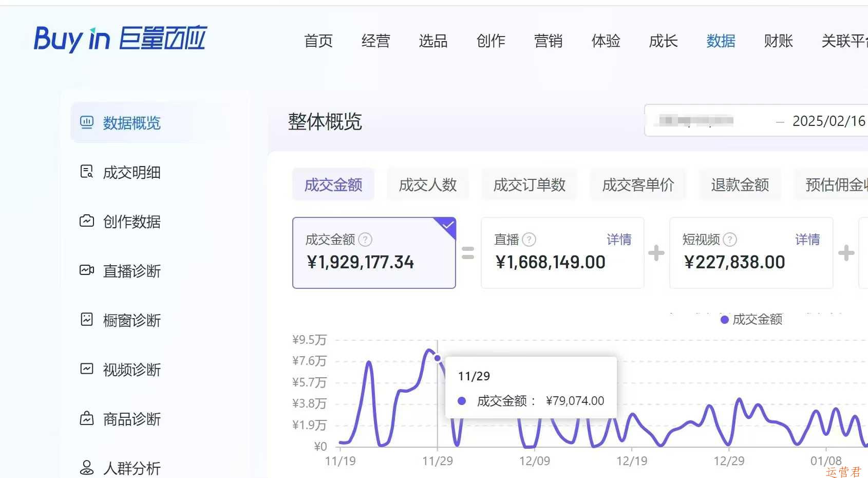Click the 整体概览 heading
Screen dimensions: 868x478
(325, 122)
